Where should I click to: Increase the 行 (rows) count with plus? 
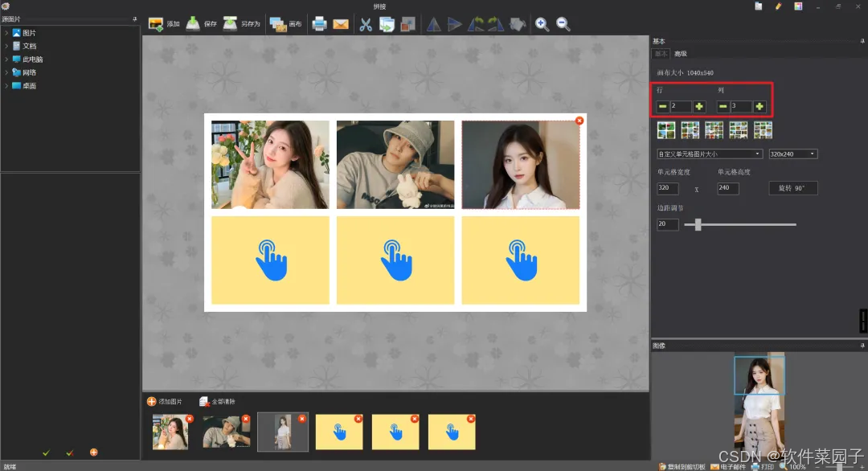[x=699, y=106]
